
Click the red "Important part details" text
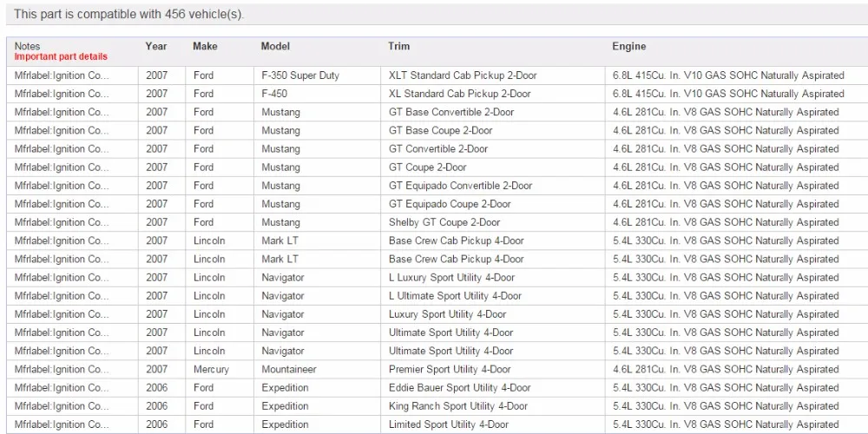[x=61, y=56]
